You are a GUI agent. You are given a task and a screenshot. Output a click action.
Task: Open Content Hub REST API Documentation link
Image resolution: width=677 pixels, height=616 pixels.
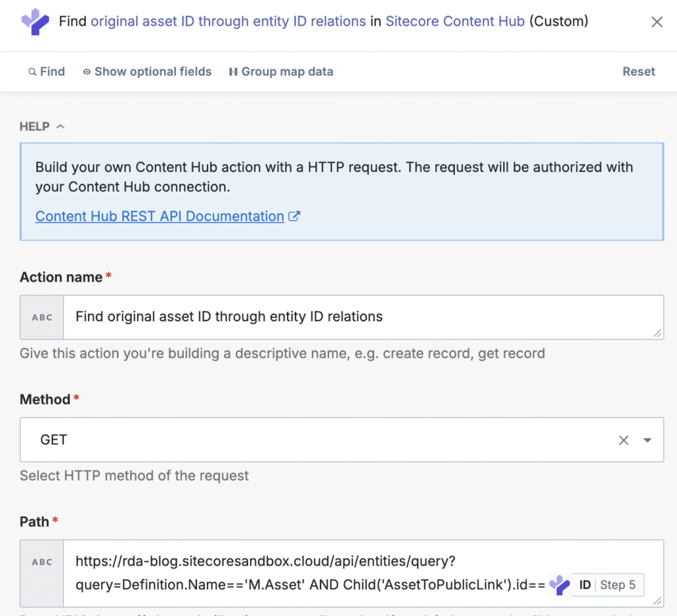tap(160, 216)
